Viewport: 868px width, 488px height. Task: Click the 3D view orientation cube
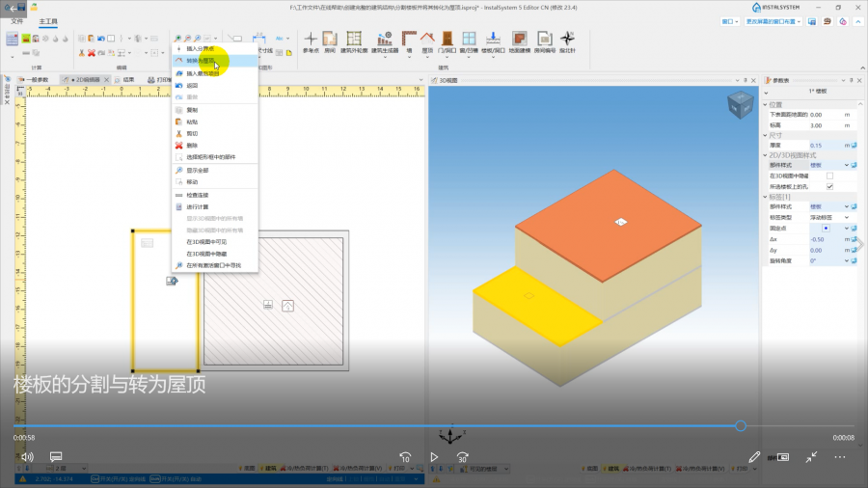740,103
